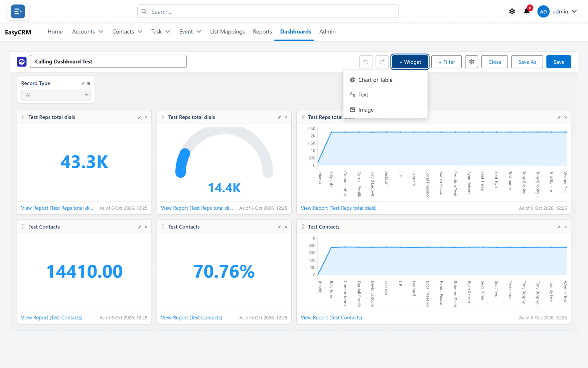Edit the 14.4K gauge widget
The height and width of the screenshot is (368, 588).
click(279, 117)
